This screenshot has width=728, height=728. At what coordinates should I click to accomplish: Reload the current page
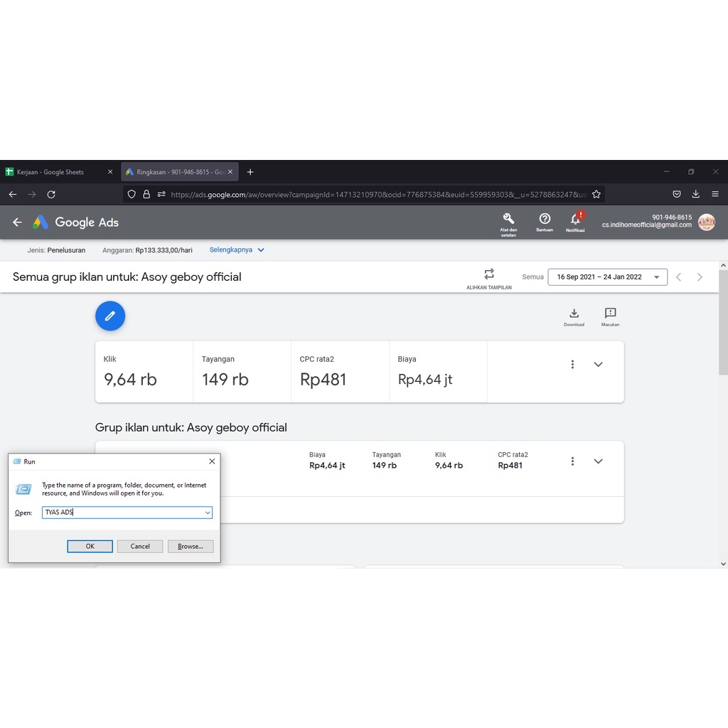(51, 195)
